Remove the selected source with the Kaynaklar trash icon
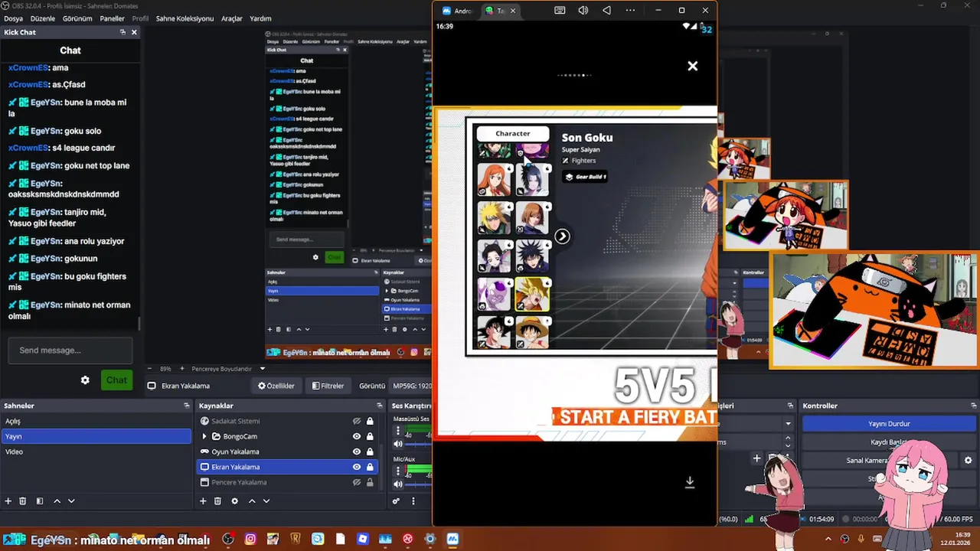Image resolution: width=980 pixels, height=551 pixels. pyautogui.click(x=217, y=501)
